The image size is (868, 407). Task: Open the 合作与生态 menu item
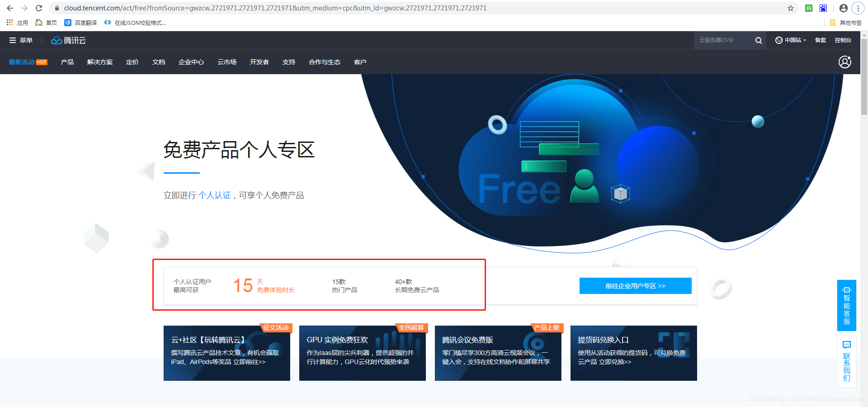tap(325, 62)
